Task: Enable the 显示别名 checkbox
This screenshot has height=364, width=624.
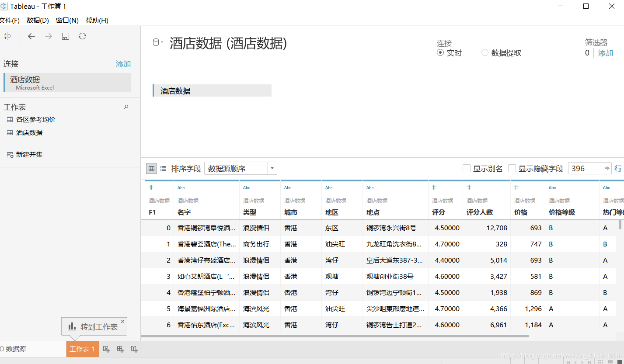Action: coord(466,168)
